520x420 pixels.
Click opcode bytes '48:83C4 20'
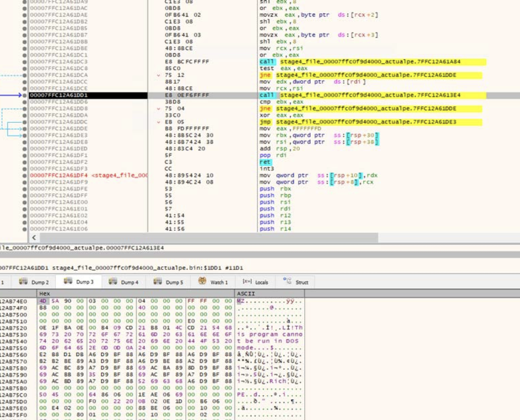pyautogui.click(x=185, y=149)
